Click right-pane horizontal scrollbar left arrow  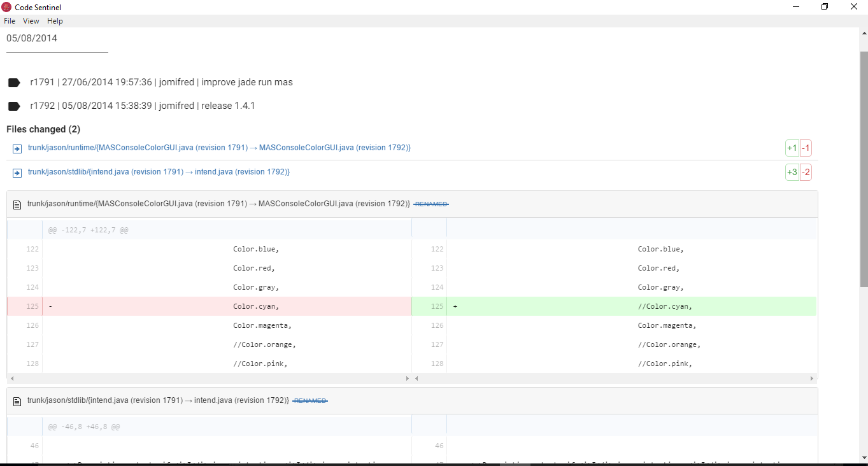coord(416,378)
